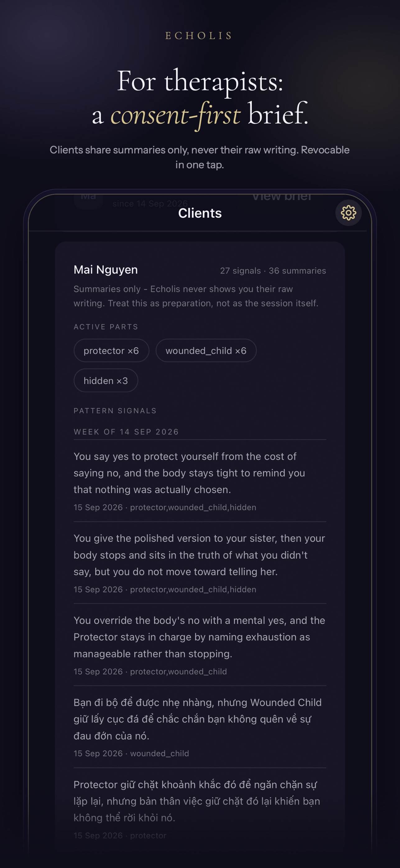Open the 'override the body's no' signal
This screenshot has height=868, width=400.
tap(200, 645)
